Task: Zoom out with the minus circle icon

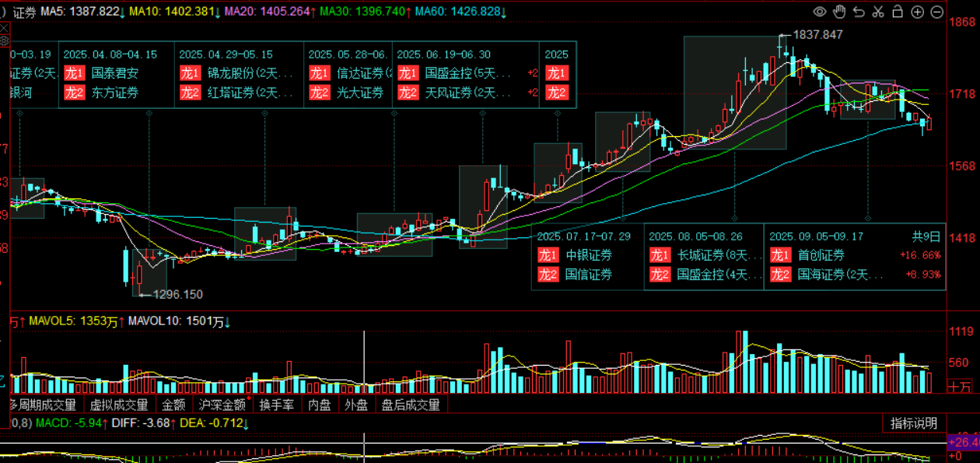Action: (936, 12)
